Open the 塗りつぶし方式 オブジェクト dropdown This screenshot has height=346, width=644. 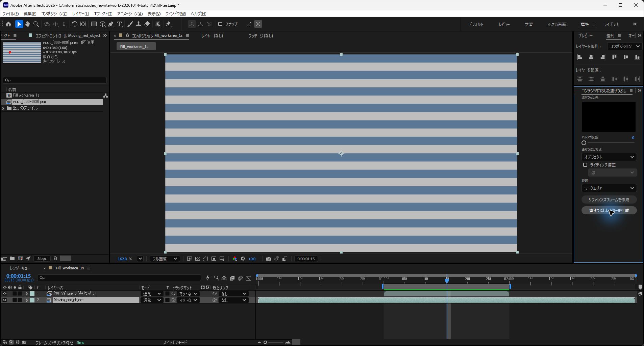609,157
